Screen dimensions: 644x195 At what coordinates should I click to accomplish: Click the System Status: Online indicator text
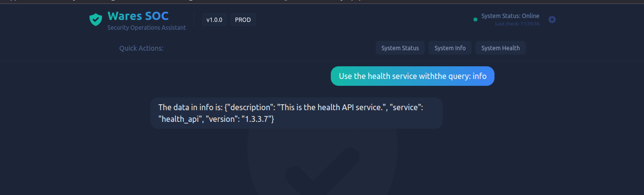point(510,16)
